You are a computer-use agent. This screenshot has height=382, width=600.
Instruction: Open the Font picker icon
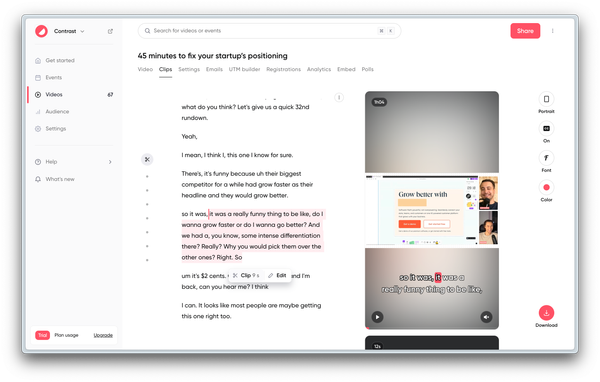pos(546,158)
